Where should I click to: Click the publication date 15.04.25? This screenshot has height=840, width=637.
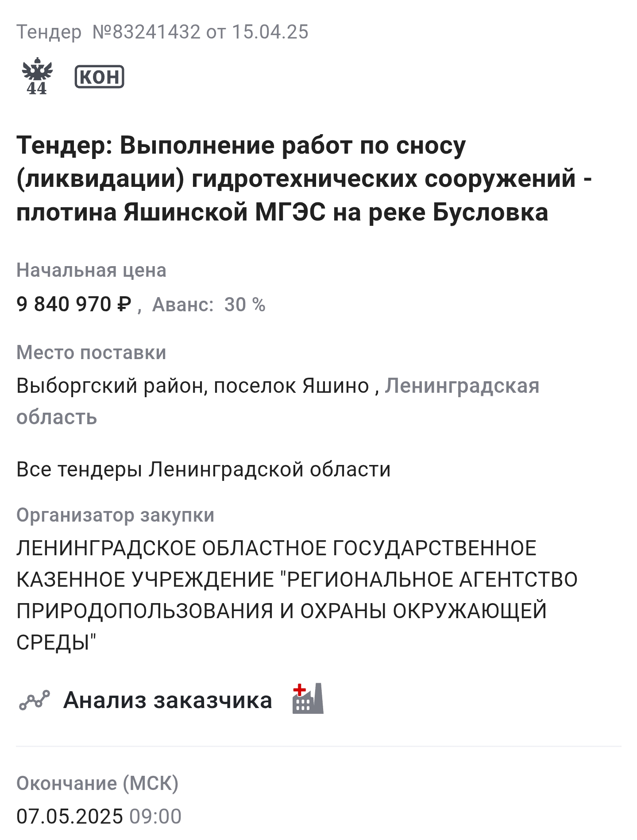point(270,32)
